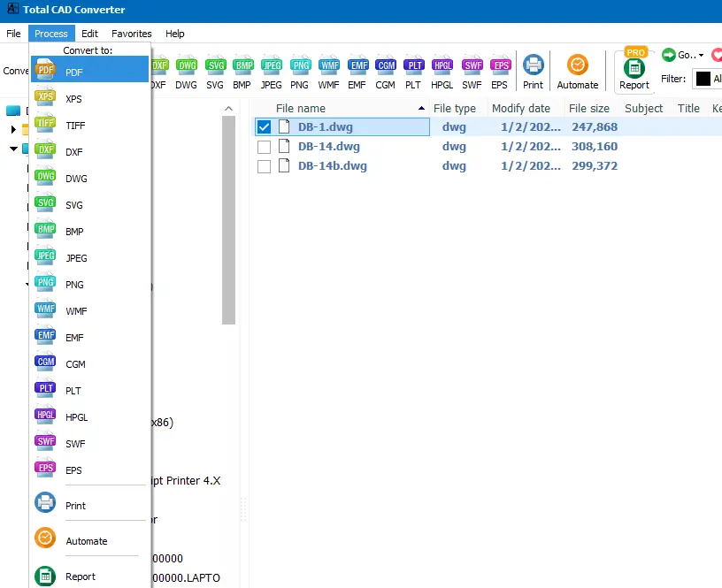
Task: Click the CGM toolbar conversion icon
Action: 386,72
